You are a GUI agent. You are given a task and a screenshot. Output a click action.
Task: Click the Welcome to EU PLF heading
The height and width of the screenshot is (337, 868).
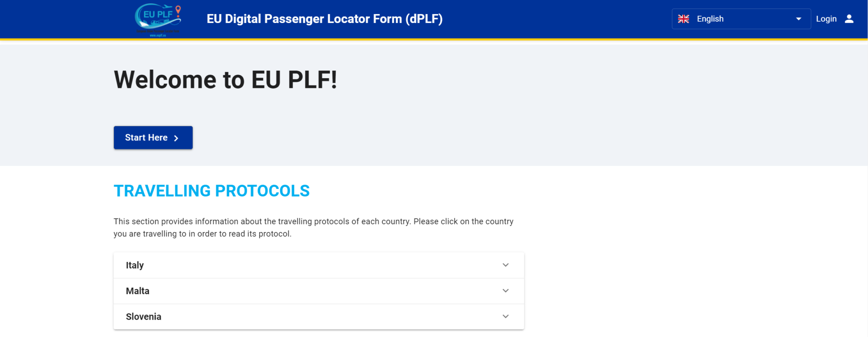pyautogui.click(x=225, y=80)
